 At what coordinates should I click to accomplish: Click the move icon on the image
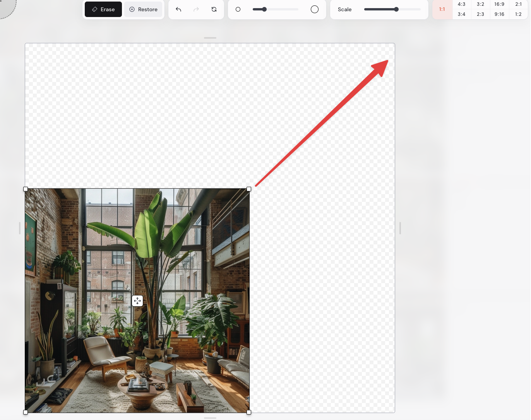137,301
